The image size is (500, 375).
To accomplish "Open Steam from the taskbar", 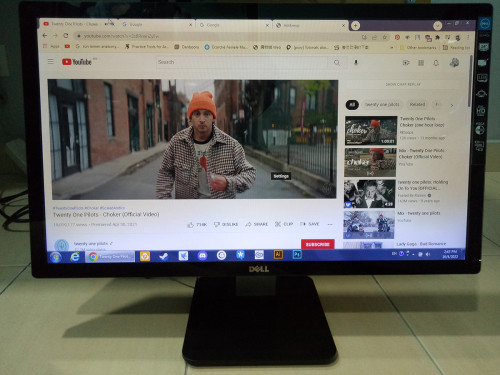I will [x=163, y=256].
